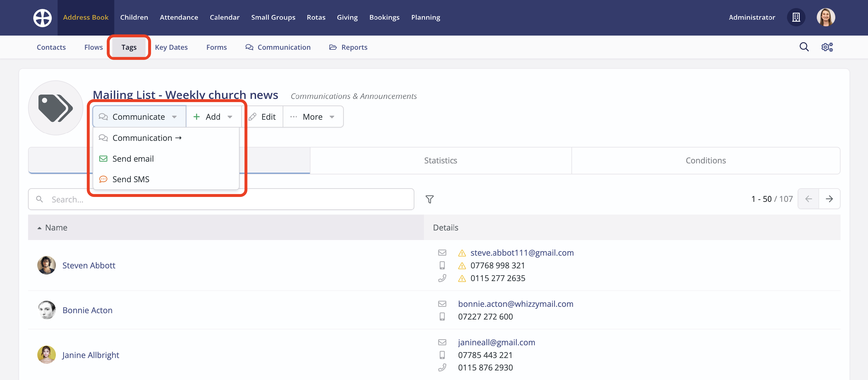
Task: Click the ChurchSuite logo icon
Action: coord(43,18)
